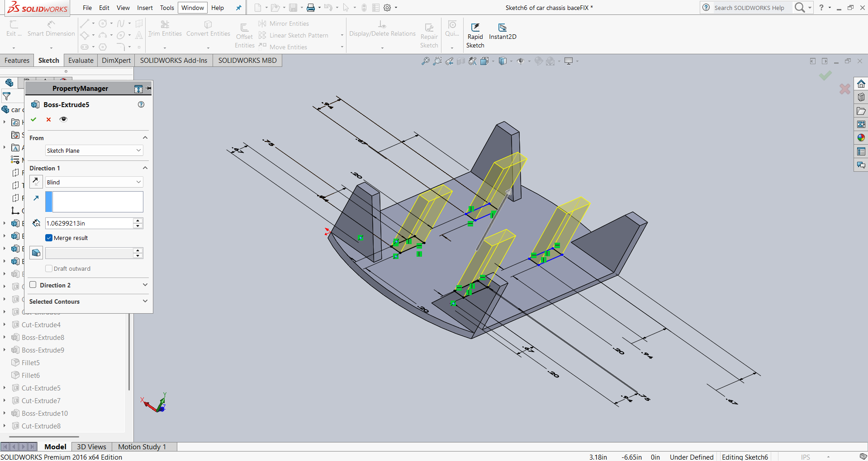Image resolution: width=868 pixels, height=461 pixels.
Task: Switch to the Motion Study 1 tab
Action: pos(142,447)
